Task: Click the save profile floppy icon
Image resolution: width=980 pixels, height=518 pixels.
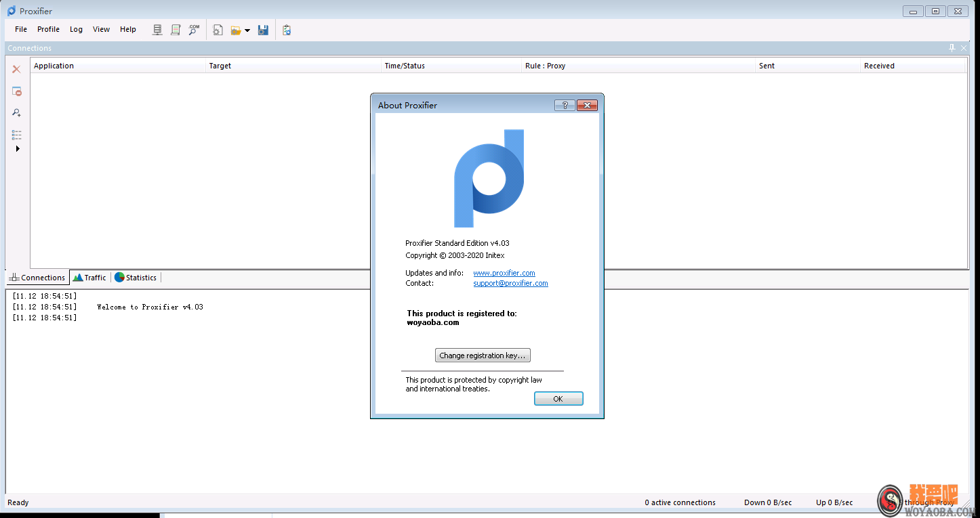Action: click(x=263, y=30)
